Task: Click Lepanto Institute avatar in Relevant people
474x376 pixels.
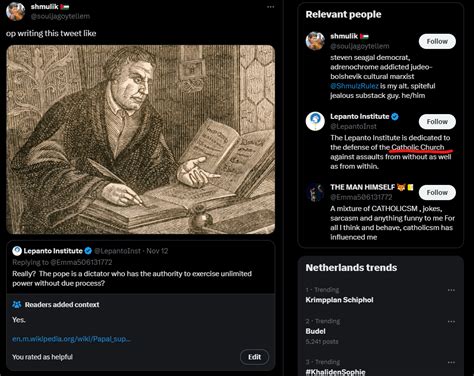Action: click(315, 121)
